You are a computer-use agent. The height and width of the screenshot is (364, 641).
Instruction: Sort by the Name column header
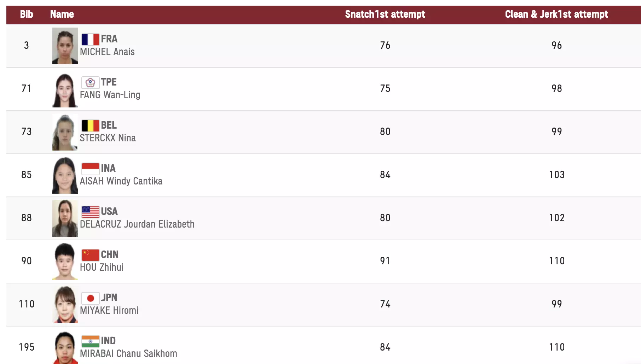tap(62, 14)
